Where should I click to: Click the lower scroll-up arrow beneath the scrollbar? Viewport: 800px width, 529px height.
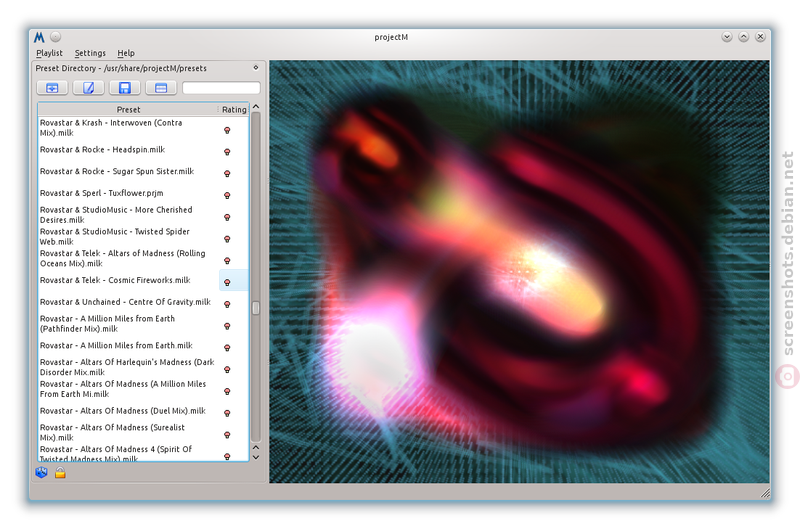click(x=256, y=447)
